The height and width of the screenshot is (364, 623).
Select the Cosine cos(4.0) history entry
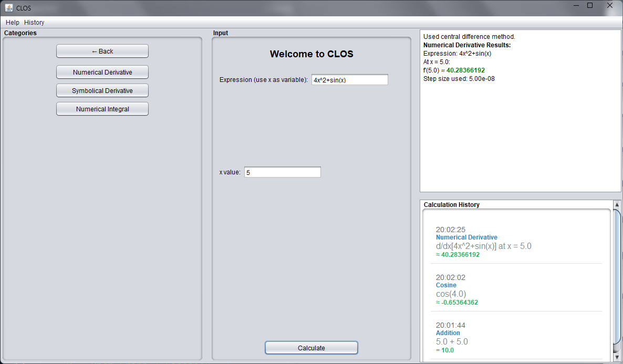point(517,289)
